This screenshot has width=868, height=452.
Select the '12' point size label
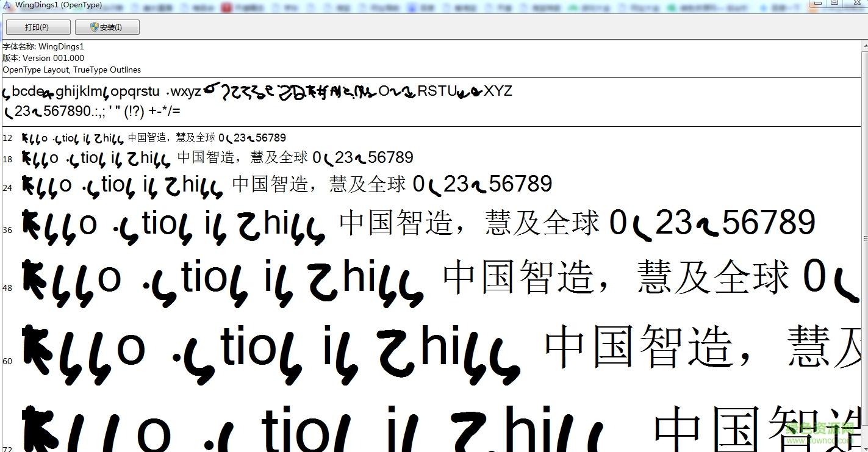[7, 138]
